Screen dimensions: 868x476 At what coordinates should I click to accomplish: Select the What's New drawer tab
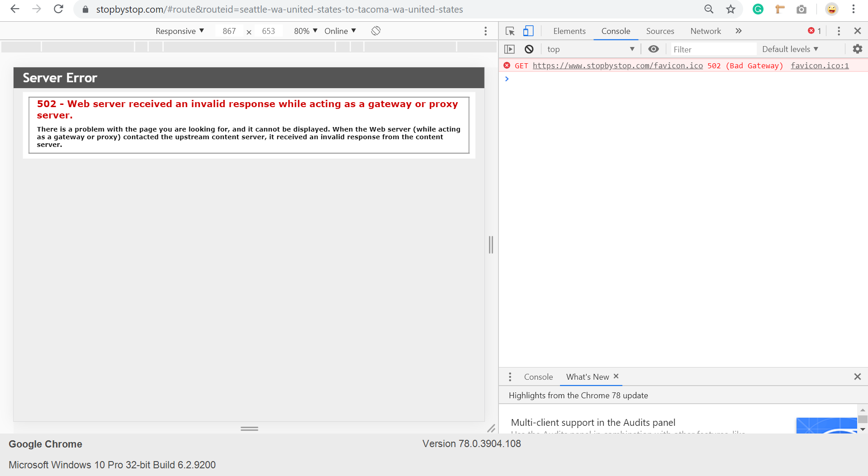click(x=588, y=377)
